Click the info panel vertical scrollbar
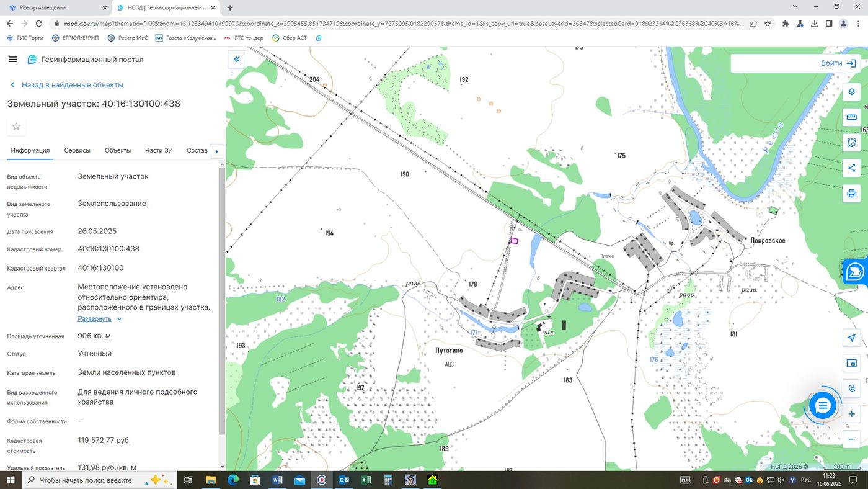The height and width of the screenshot is (489, 868). [222, 301]
